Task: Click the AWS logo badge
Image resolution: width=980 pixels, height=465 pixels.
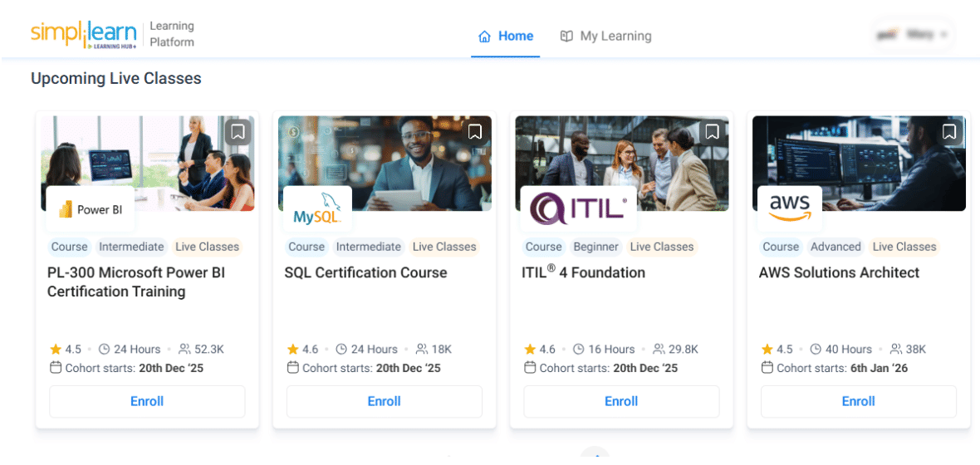Action: tap(789, 208)
